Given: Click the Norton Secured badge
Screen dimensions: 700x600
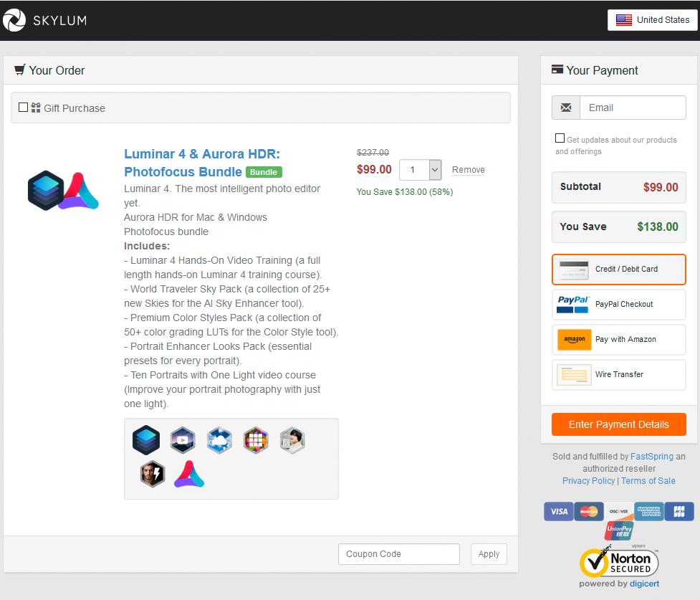Looking at the screenshot, I should click(x=619, y=561).
